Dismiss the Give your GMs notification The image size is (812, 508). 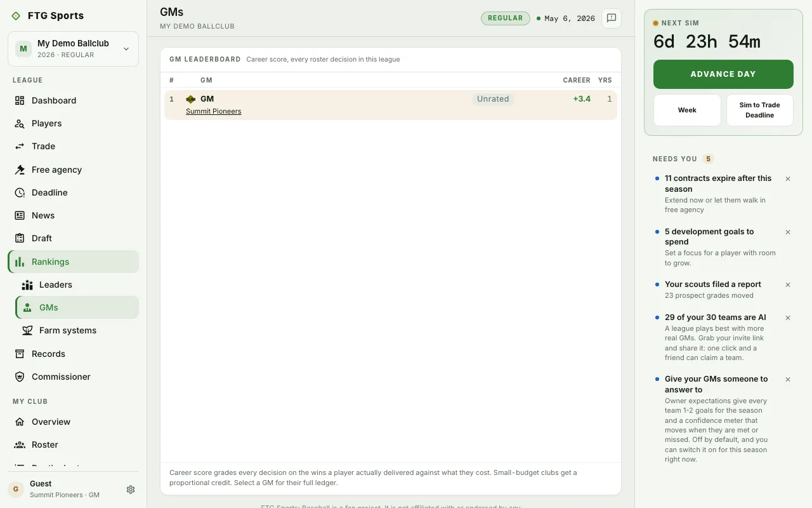pos(788,380)
